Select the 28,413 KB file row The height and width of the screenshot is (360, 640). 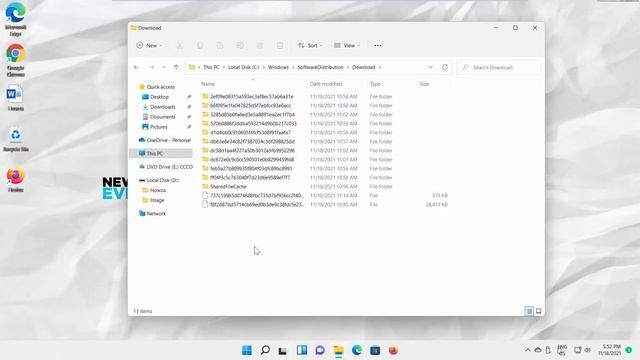point(325,204)
